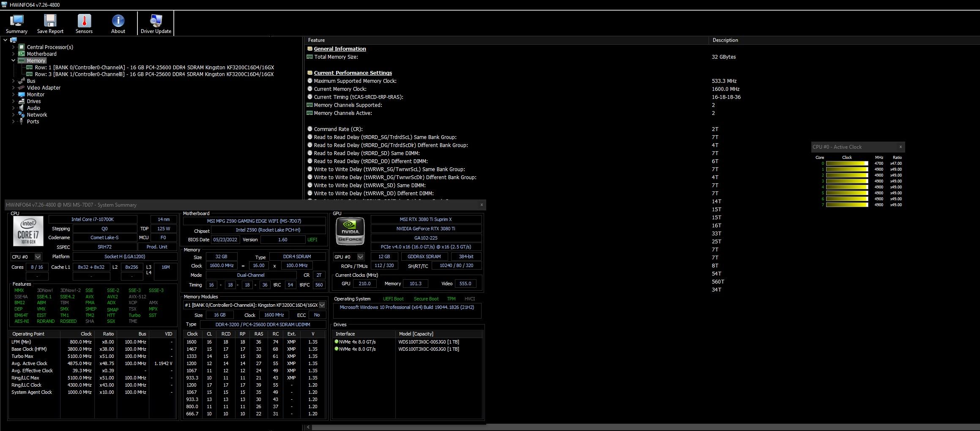The height and width of the screenshot is (431, 980).
Task: Click the computer root icon in tree
Action: [x=14, y=40]
